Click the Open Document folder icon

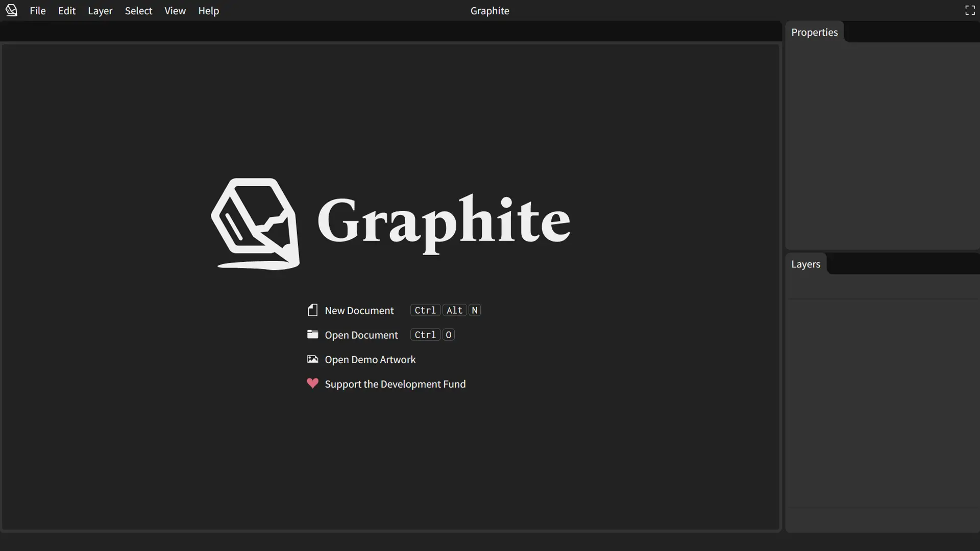312,335
